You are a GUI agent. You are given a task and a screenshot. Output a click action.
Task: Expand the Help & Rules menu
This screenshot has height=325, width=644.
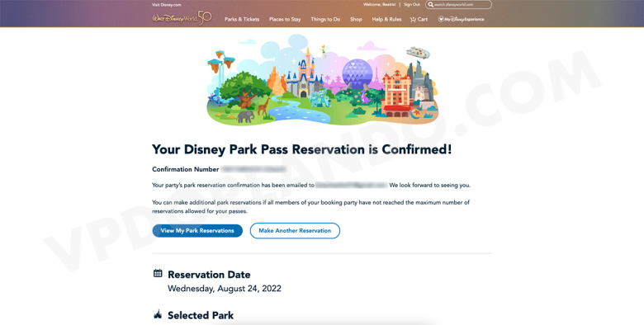[x=386, y=19]
